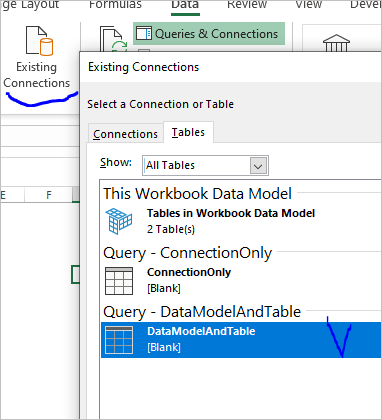Click the Existing Connections ribbon icon
The height and width of the screenshot is (420, 382).
click(40, 41)
